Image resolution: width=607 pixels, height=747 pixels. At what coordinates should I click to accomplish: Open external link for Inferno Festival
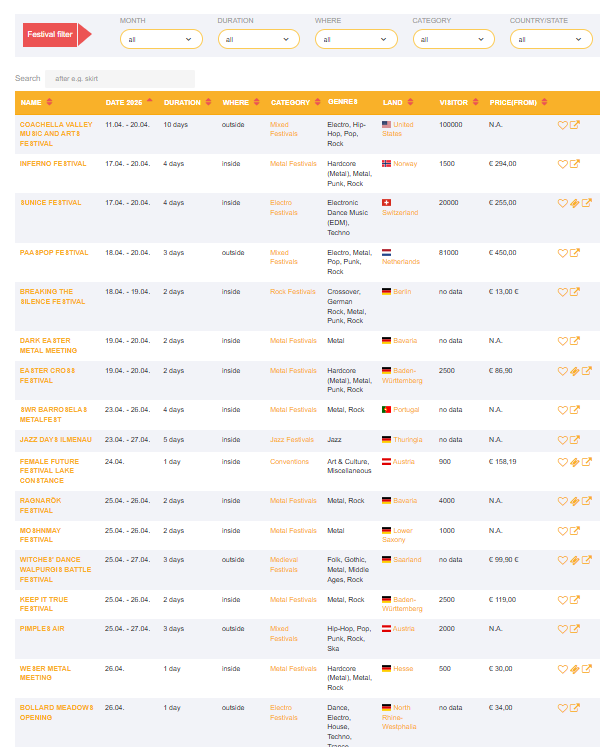tap(575, 164)
